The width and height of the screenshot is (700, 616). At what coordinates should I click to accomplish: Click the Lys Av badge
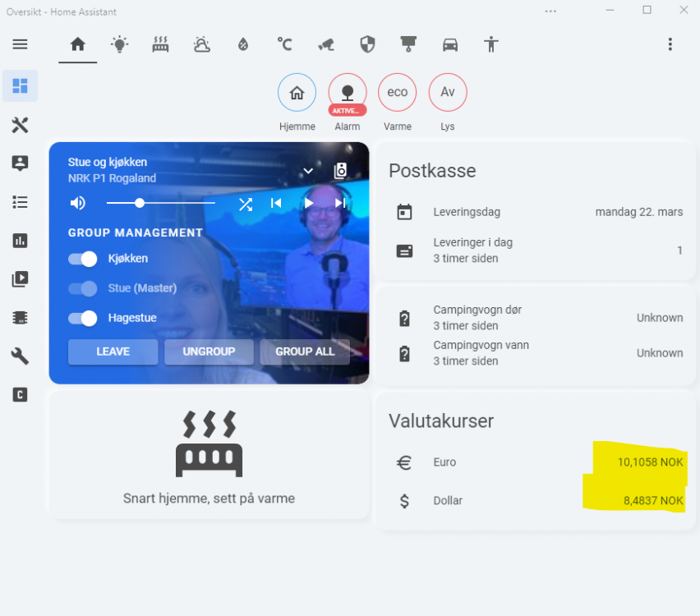pyautogui.click(x=447, y=93)
